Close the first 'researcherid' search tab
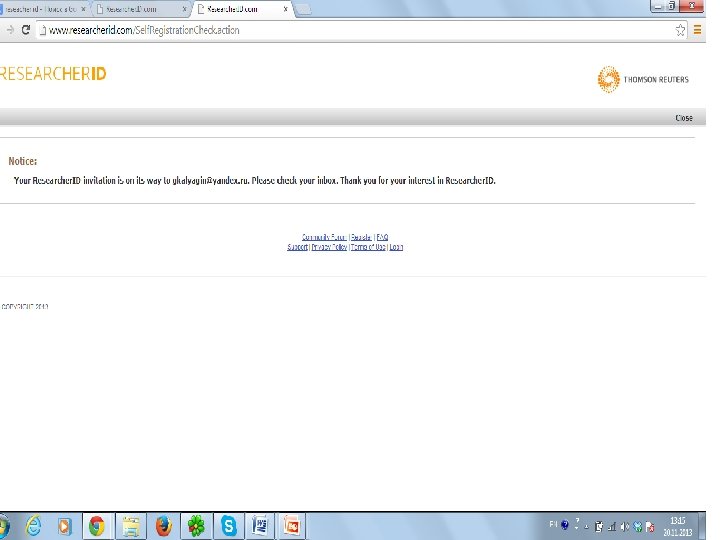Viewport: 720px width, 540px height. (83, 9)
